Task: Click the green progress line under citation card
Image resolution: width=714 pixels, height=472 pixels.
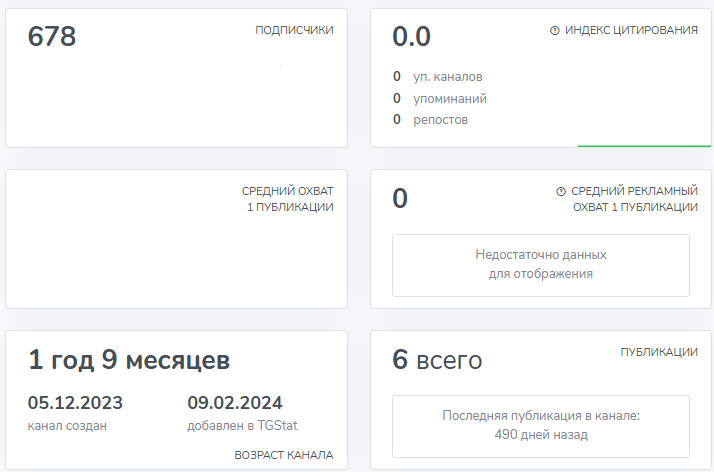Action: (x=644, y=146)
